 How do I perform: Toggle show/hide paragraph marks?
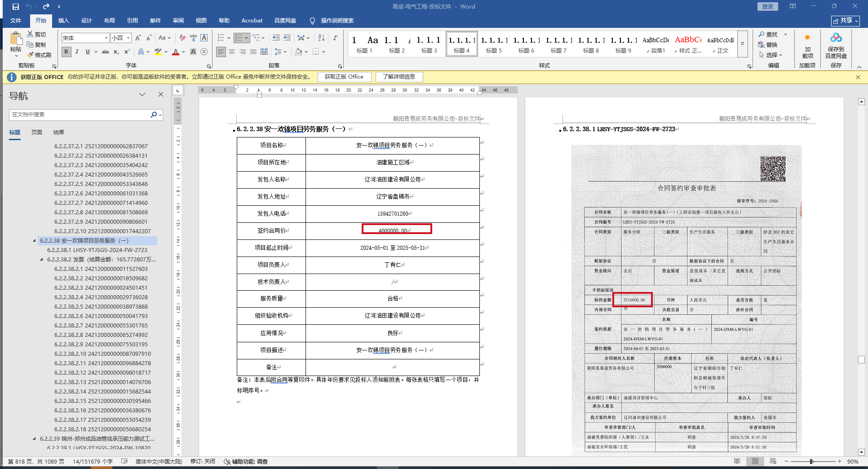click(335, 38)
